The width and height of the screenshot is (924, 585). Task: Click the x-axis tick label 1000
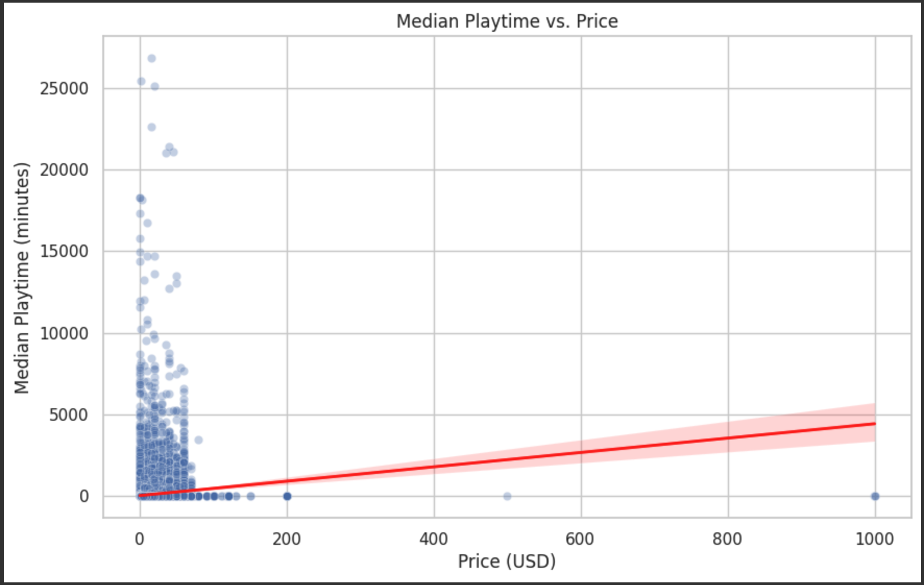click(x=875, y=539)
